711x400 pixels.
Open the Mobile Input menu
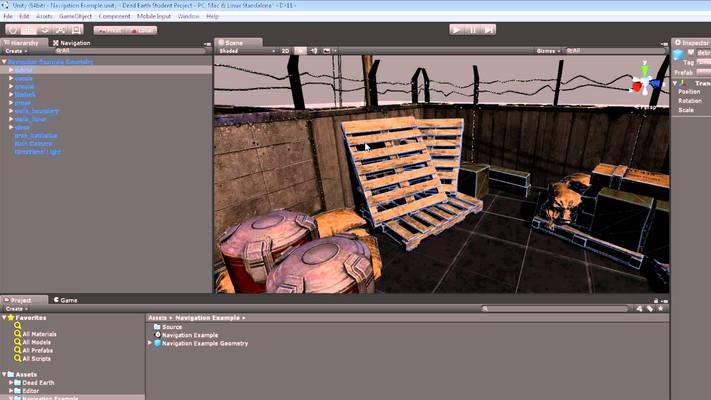[x=154, y=16]
